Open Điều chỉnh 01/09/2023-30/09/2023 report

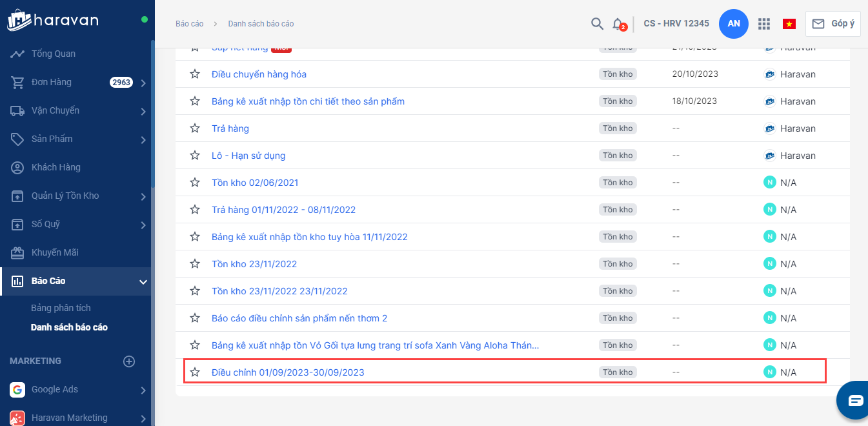point(288,372)
